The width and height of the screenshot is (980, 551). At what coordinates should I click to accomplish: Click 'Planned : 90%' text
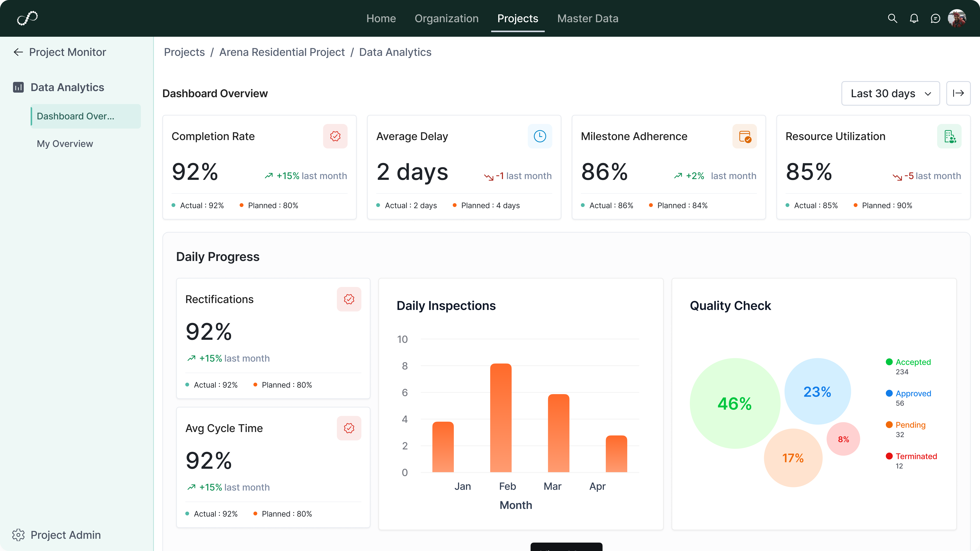887,205
